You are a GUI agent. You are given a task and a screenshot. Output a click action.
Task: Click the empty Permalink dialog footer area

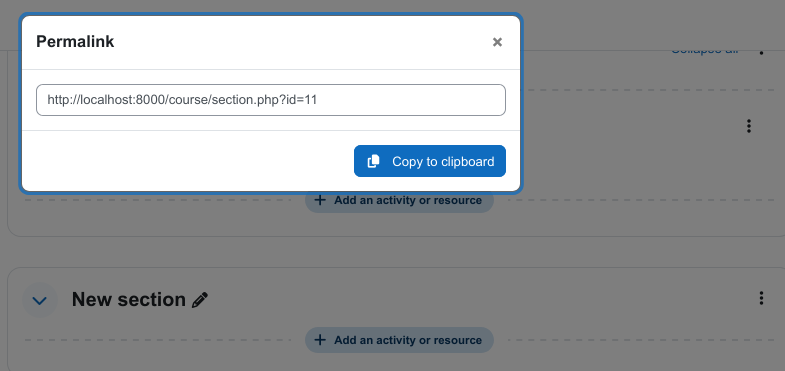point(188,161)
